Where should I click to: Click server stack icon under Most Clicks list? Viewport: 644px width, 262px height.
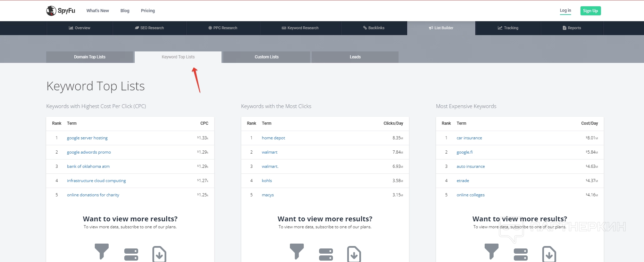tap(326, 254)
